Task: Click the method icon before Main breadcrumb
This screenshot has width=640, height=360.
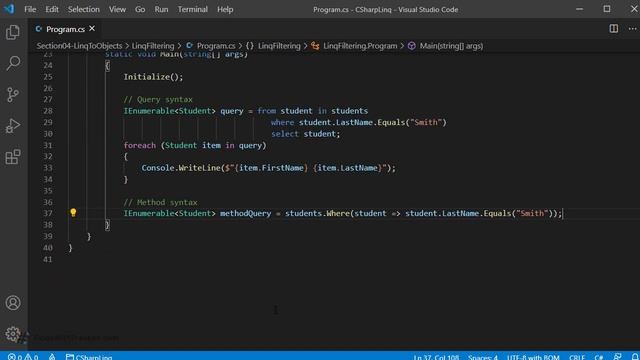Action: [x=411, y=46]
